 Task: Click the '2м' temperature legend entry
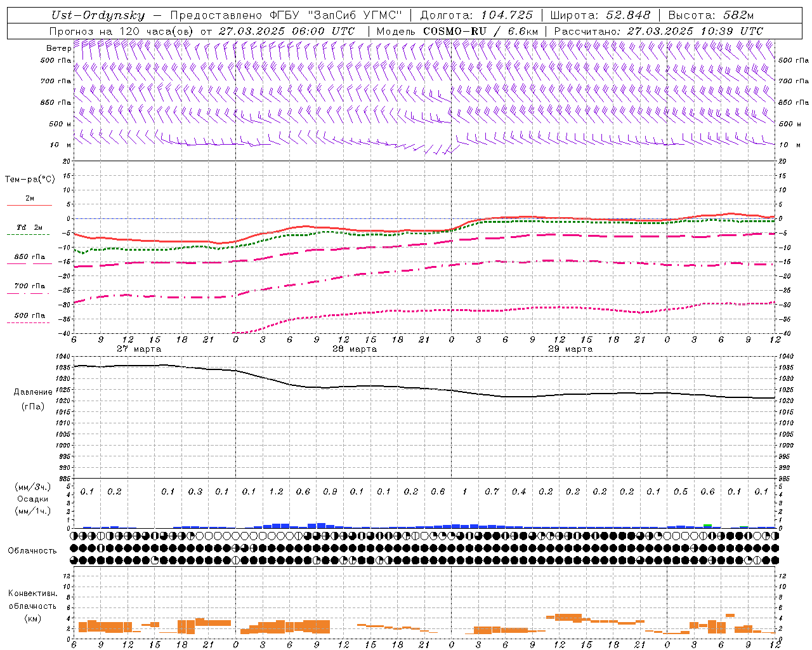coord(30,199)
